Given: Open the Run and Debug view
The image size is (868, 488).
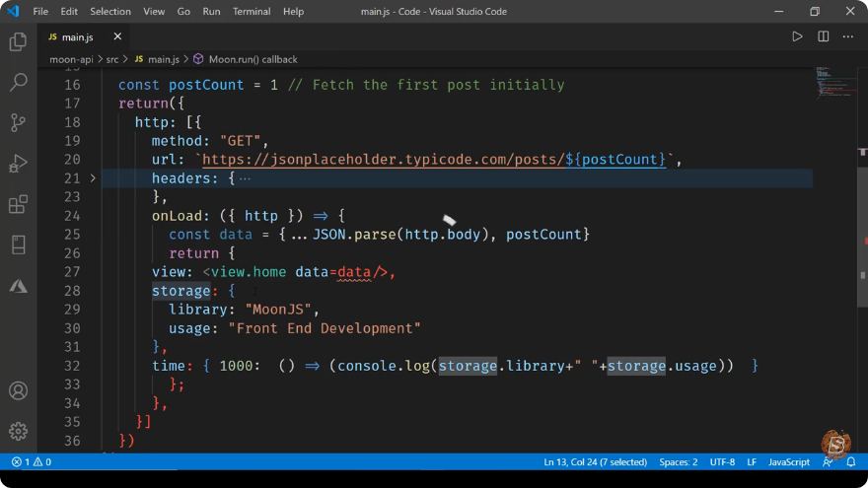Looking at the screenshot, I should coord(18,164).
